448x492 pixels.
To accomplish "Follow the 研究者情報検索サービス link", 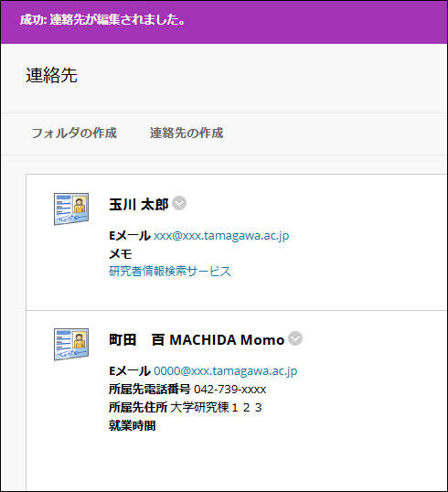I will click(x=170, y=271).
